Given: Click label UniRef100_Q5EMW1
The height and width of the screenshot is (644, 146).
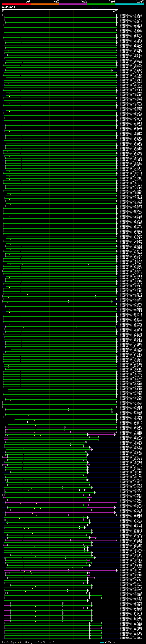Looking at the screenshot, I should click(x=131, y=153).
